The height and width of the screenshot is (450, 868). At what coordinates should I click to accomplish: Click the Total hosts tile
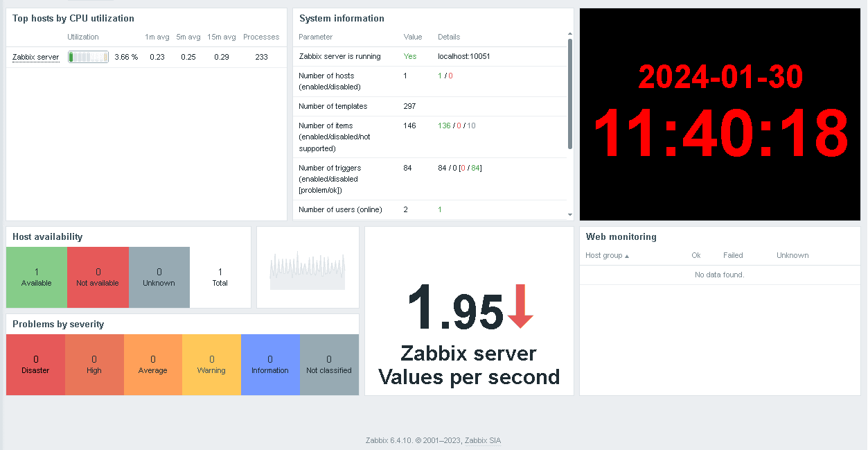220,277
